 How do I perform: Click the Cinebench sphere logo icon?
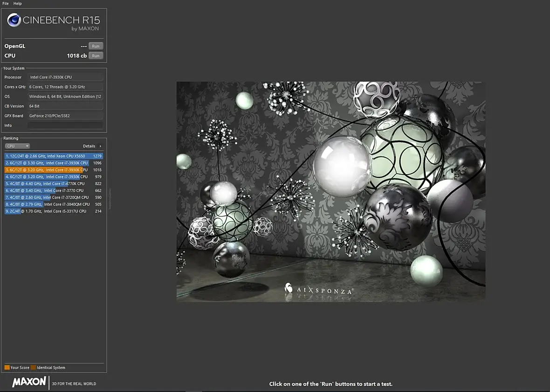[14, 20]
